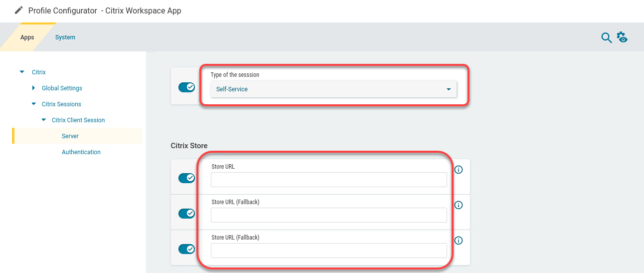Toggle the Type of the session switch
Image resolution: width=644 pixels, height=273 pixels.
[186, 87]
